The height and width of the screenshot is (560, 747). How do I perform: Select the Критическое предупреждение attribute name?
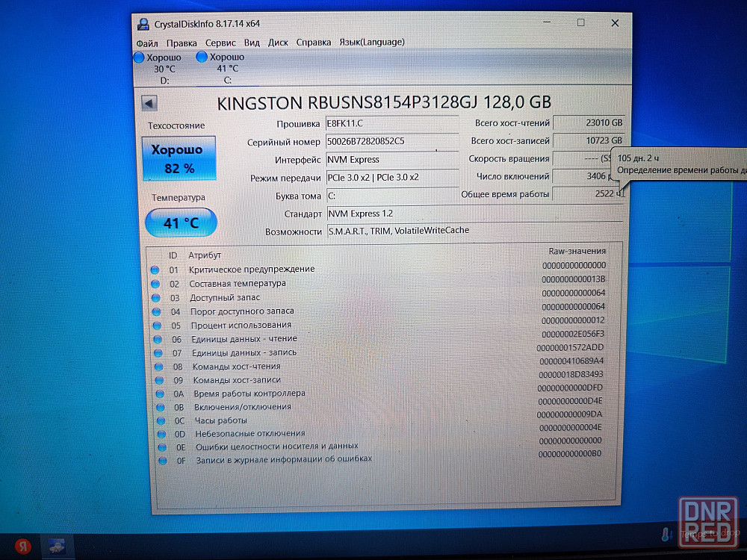(252, 269)
